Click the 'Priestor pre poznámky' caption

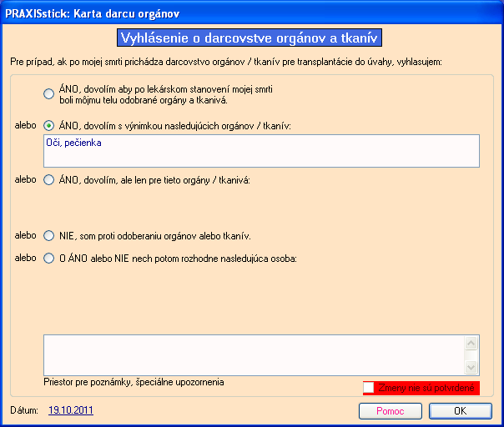coord(134,382)
